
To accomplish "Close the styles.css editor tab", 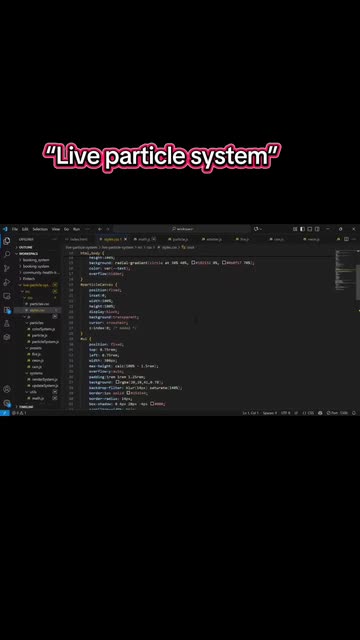I will (x=125, y=239).
